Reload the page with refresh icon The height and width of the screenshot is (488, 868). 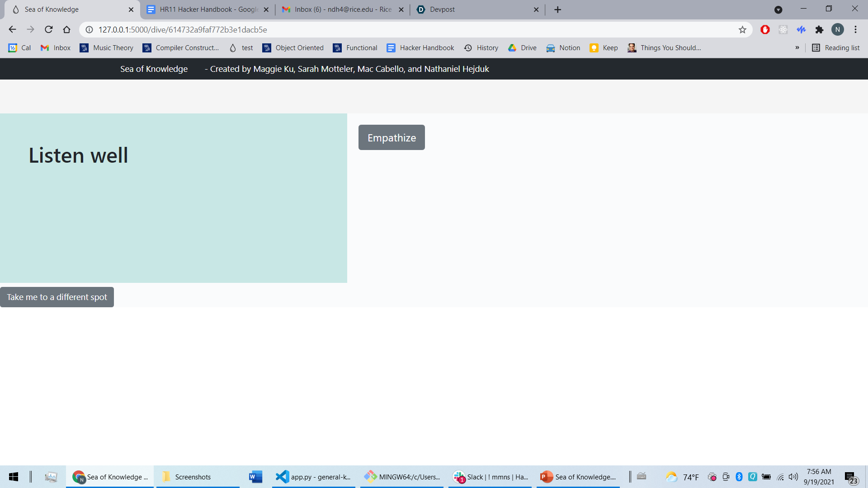pyautogui.click(x=48, y=30)
